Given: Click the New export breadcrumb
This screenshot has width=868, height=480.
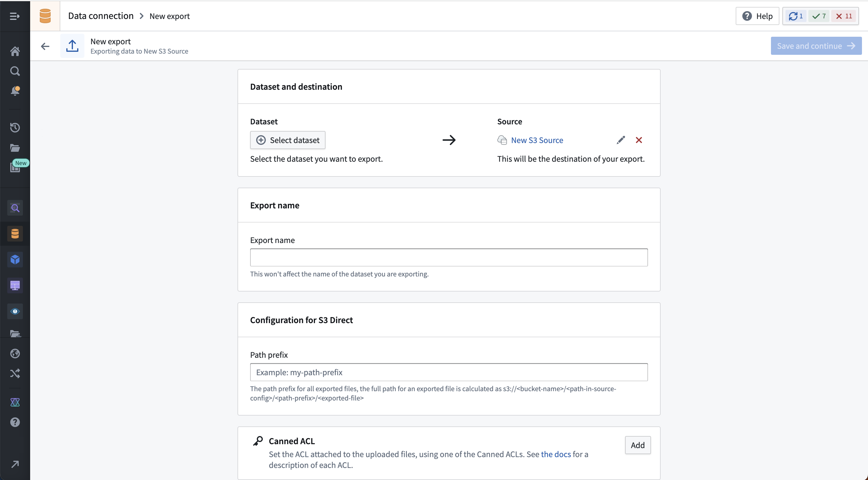Looking at the screenshot, I should (169, 16).
